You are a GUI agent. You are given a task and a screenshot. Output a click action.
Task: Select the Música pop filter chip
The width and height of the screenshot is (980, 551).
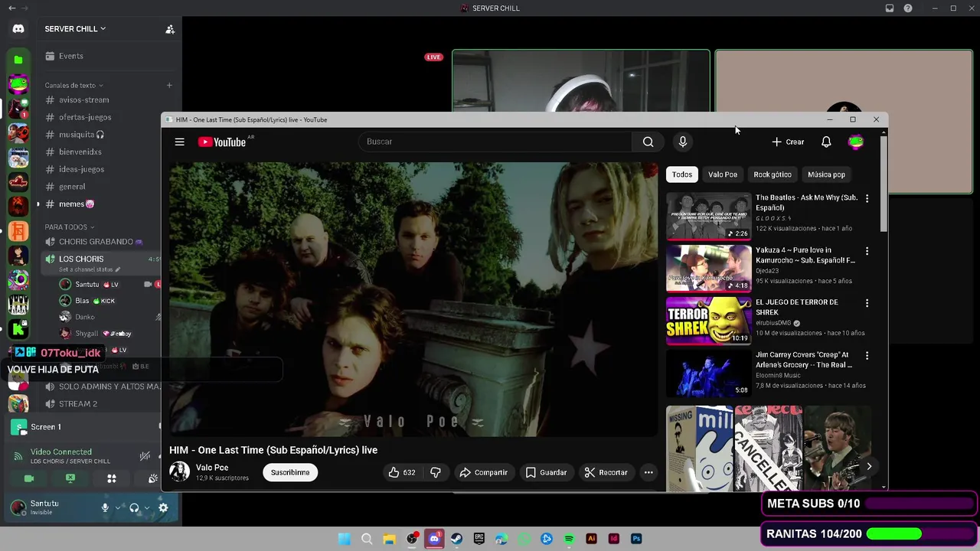(826, 174)
